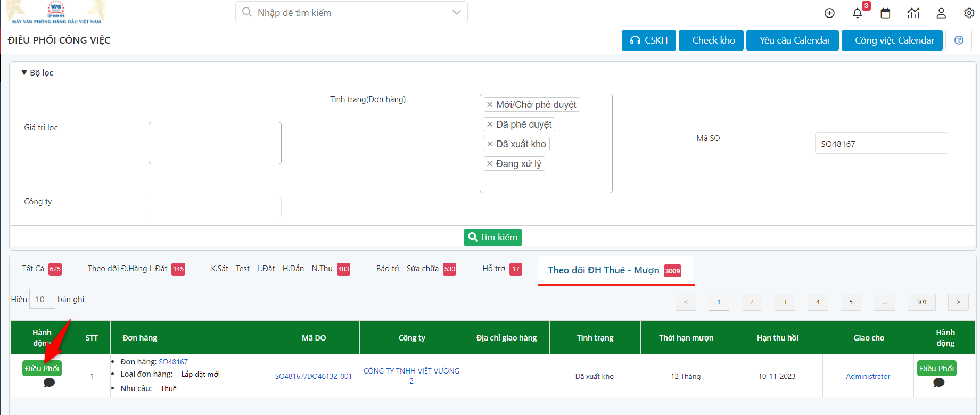980x415 pixels.
Task: Click left Điều Phối button in row 1
Action: [x=42, y=368]
